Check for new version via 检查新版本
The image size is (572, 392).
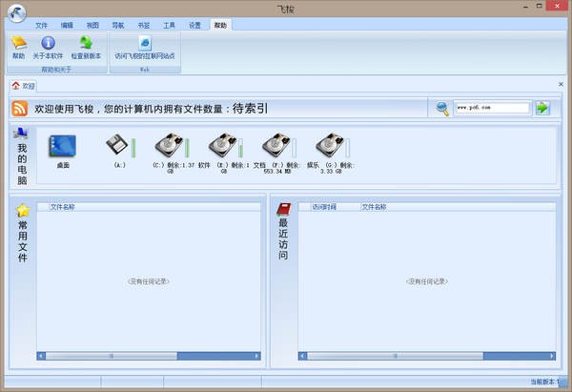[x=86, y=43]
